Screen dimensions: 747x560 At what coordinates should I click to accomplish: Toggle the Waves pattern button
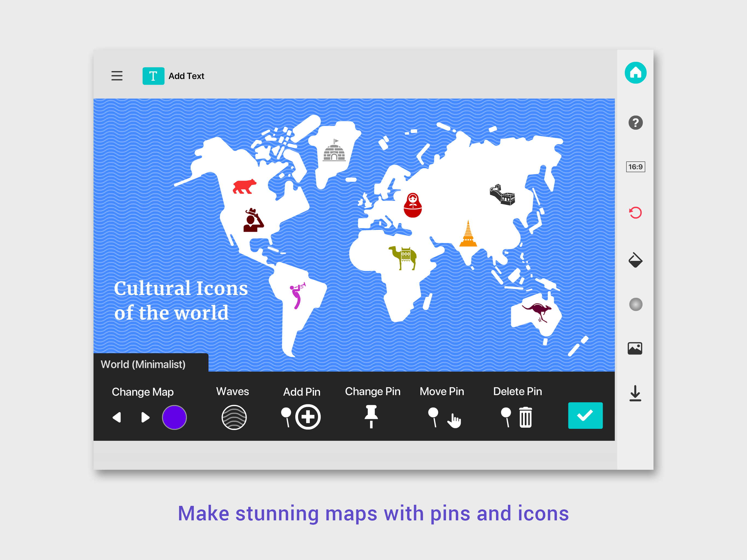coord(234,418)
